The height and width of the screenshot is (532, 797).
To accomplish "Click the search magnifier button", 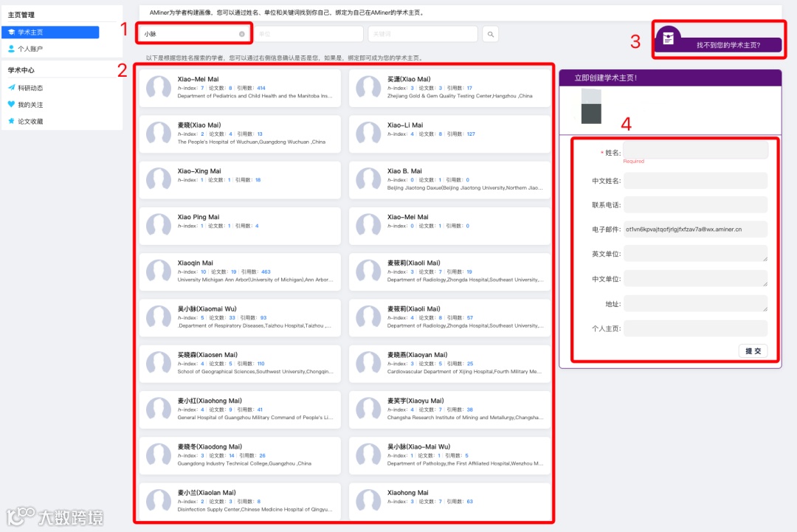I will (490, 34).
